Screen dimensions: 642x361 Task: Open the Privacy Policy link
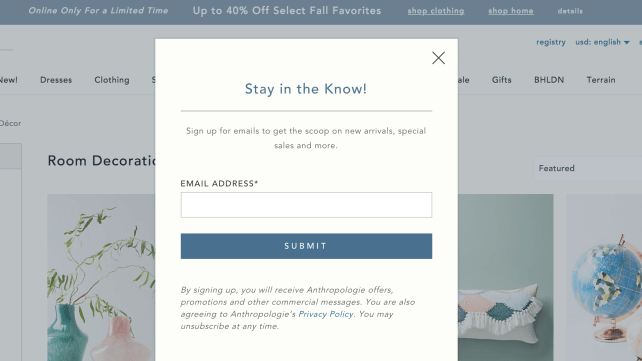(x=326, y=314)
